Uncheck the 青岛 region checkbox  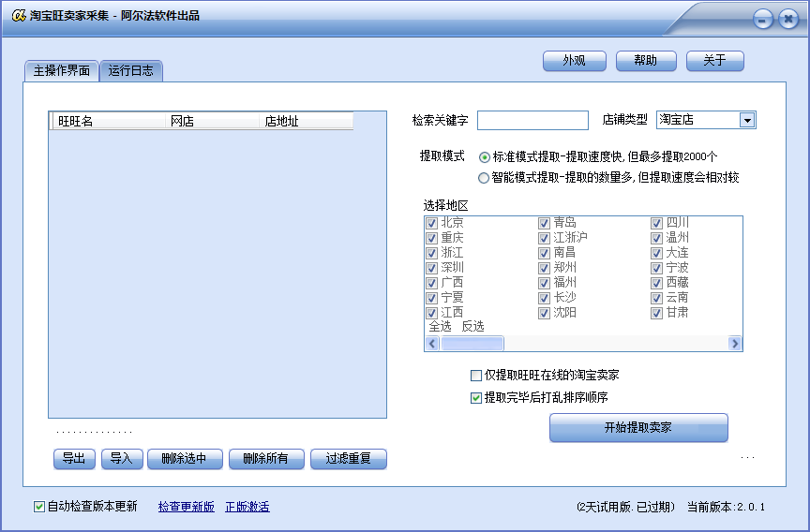544,224
